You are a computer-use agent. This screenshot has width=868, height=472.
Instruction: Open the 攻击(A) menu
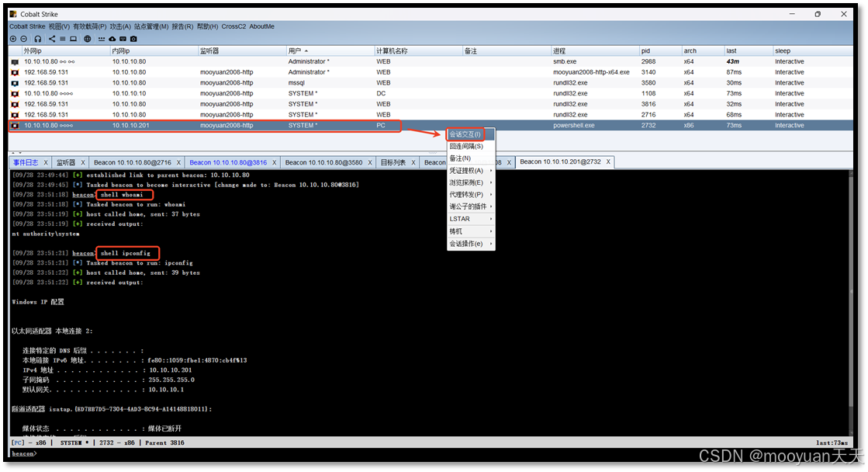click(x=120, y=26)
